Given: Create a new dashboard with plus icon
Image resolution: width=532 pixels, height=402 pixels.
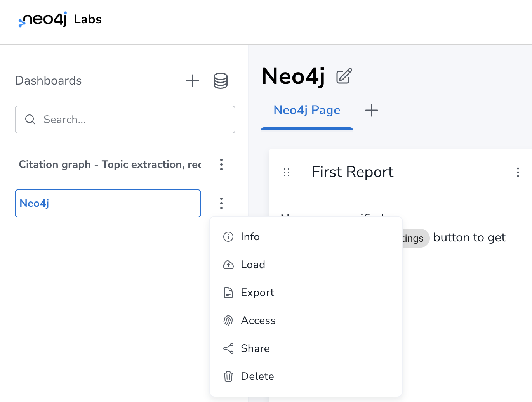Looking at the screenshot, I should pyautogui.click(x=193, y=81).
